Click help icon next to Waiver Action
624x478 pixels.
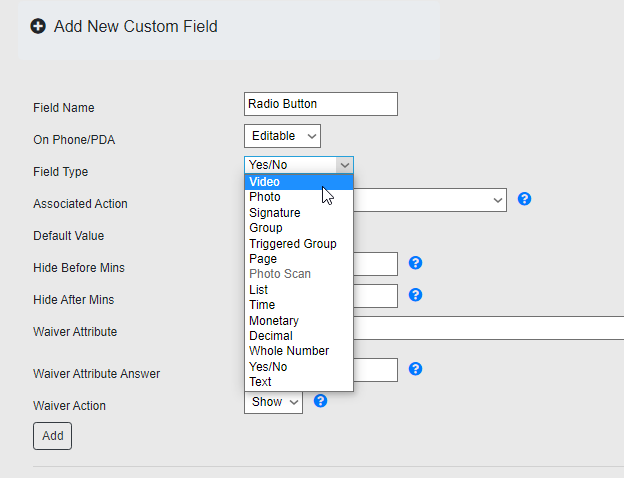click(x=321, y=401)
